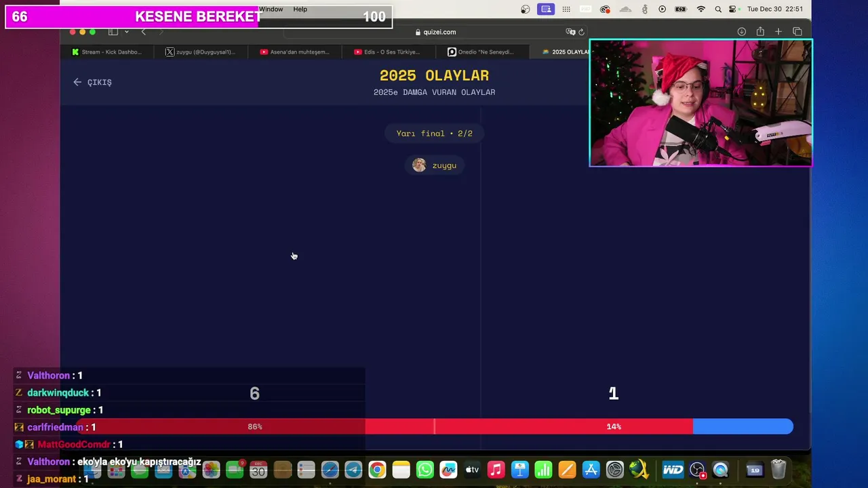
Task: Open App Store from the dock
Action: (591, 470)
